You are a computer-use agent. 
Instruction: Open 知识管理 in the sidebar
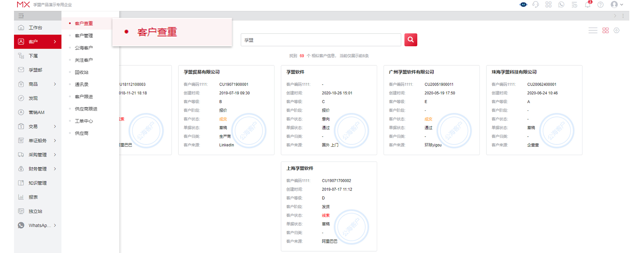click(38, 183)
